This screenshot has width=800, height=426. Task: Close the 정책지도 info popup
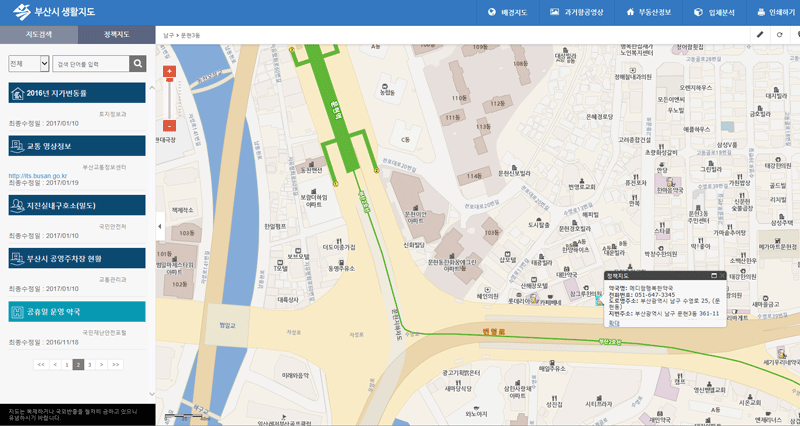click(723, 275)
